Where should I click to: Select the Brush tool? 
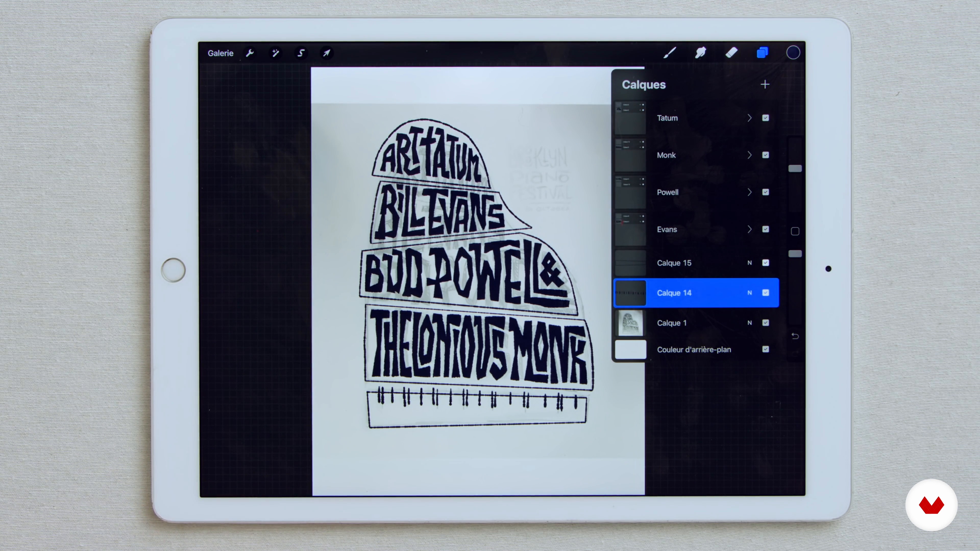670,53
